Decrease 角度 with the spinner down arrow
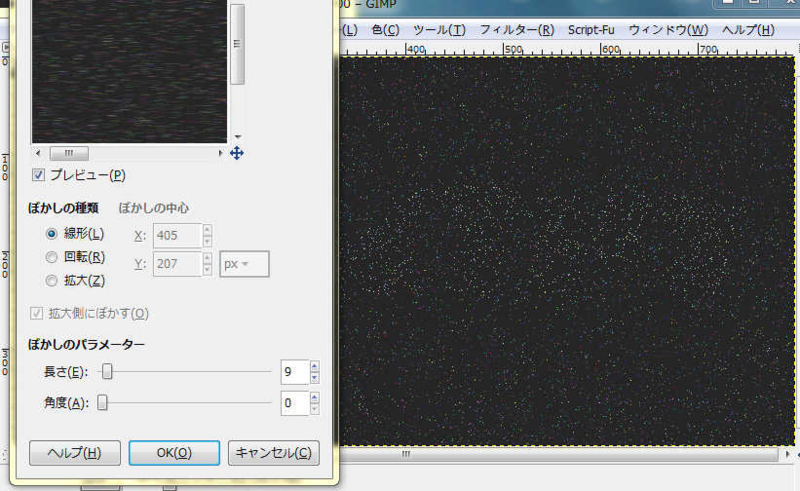The height and width of the screenshot is (491, 800). tap(314, 409)
